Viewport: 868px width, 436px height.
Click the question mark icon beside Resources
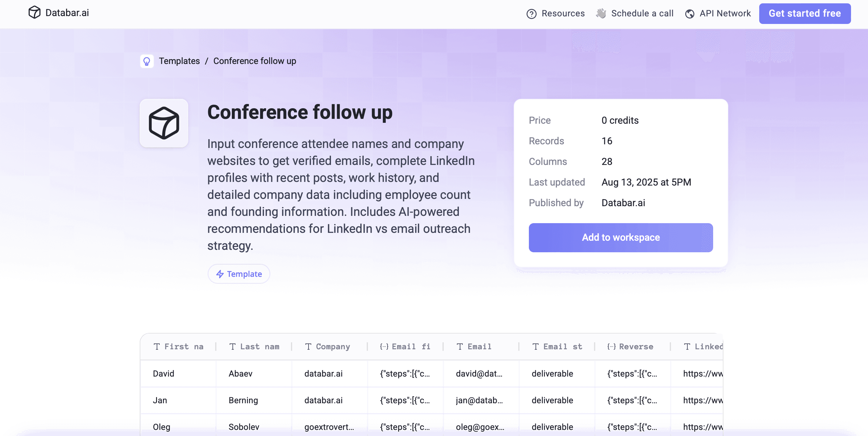tap(531, 14)
